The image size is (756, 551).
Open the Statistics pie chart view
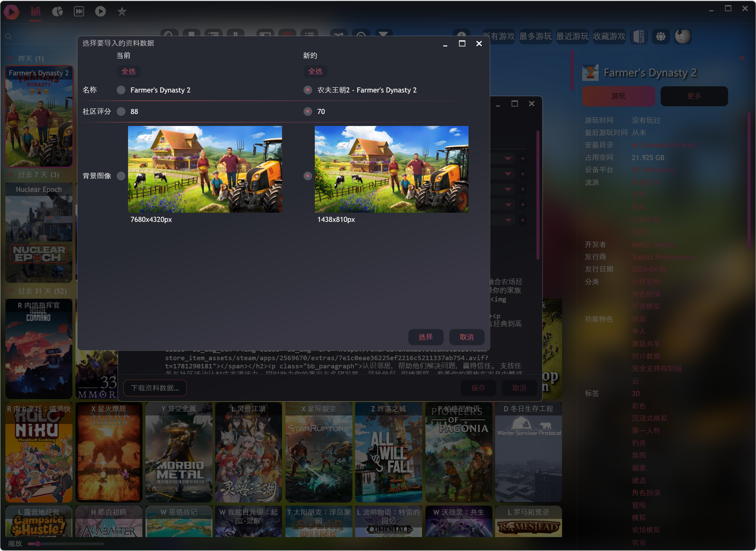[57, 12]
